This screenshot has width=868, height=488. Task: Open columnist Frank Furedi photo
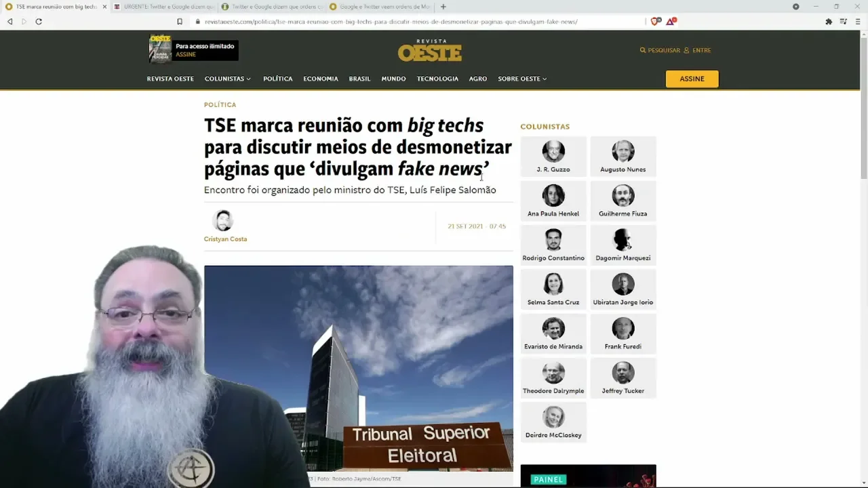[x=623, y=329]
